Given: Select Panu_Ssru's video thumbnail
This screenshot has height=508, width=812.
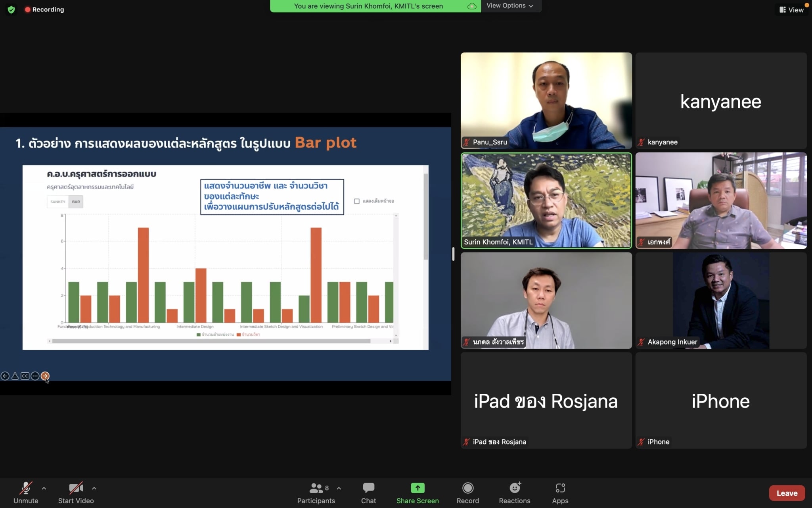Looking at the screenshot, I should point(546,100).
